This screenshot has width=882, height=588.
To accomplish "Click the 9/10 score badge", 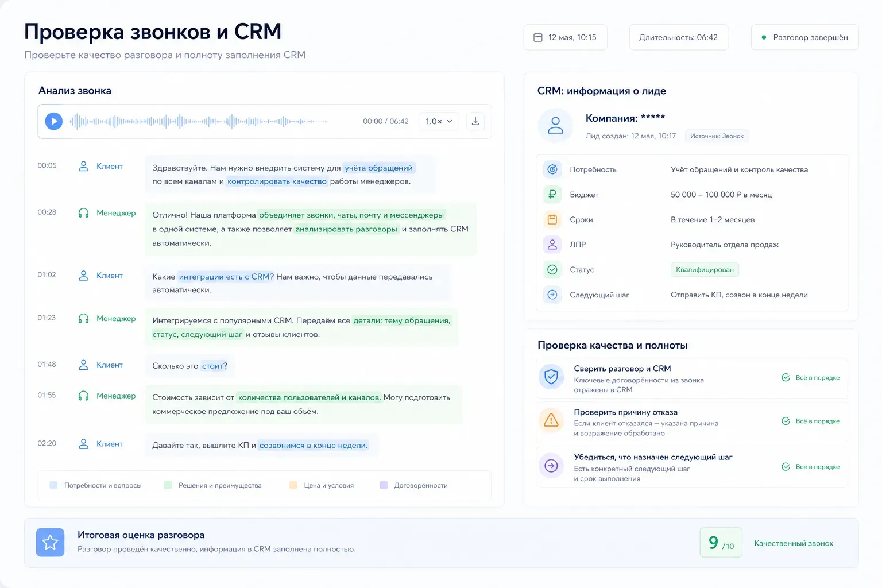I will point(721,543).
